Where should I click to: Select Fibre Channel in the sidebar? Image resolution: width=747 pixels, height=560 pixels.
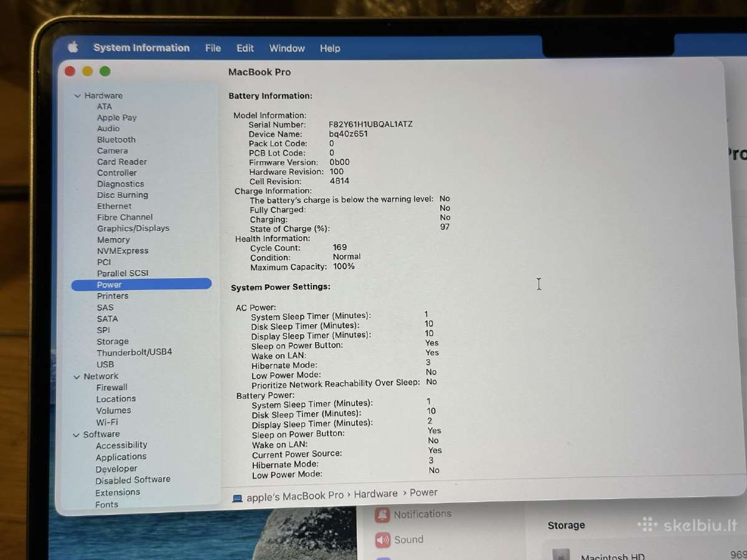point(125,217)
